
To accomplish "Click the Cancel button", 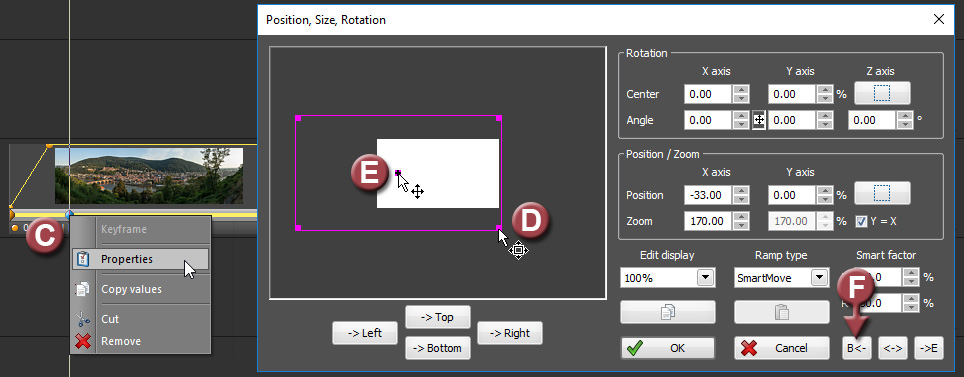I will click(x=781, y=348).
